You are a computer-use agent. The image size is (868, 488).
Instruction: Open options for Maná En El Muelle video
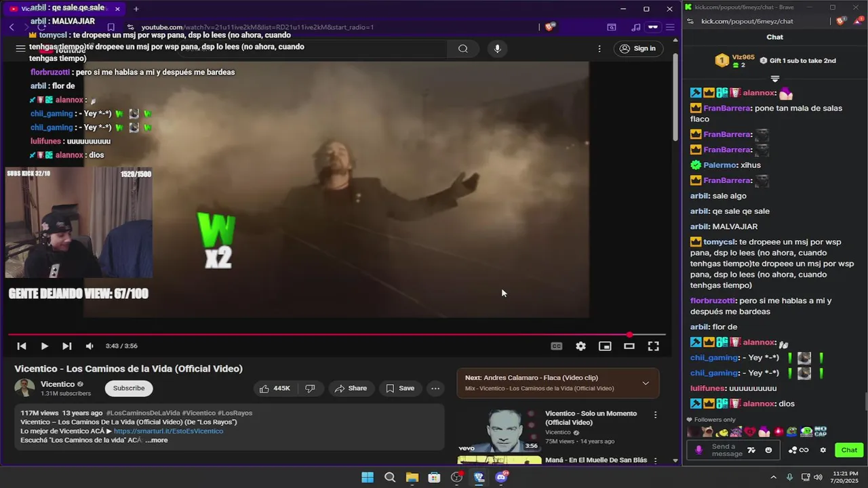(x=655, y=460)
